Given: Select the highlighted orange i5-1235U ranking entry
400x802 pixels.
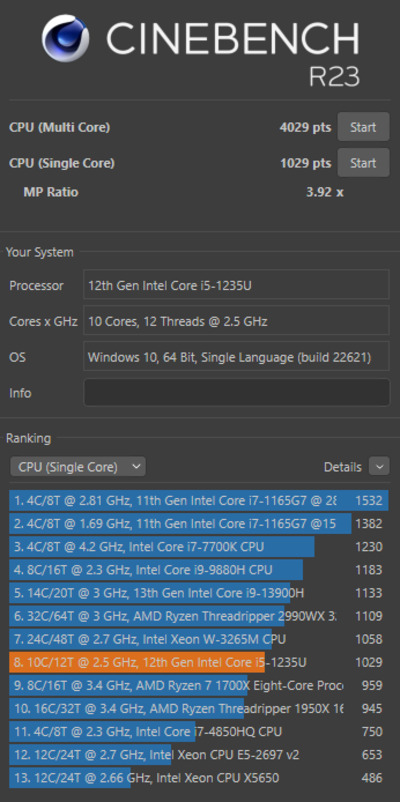Looking at the screenshot, I should coord(199,662).
